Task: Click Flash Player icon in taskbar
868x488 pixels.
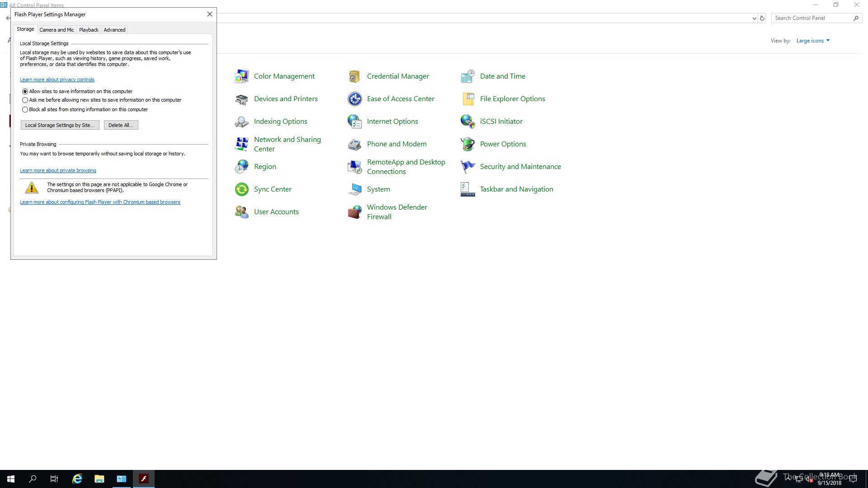Action: (144, 479)
